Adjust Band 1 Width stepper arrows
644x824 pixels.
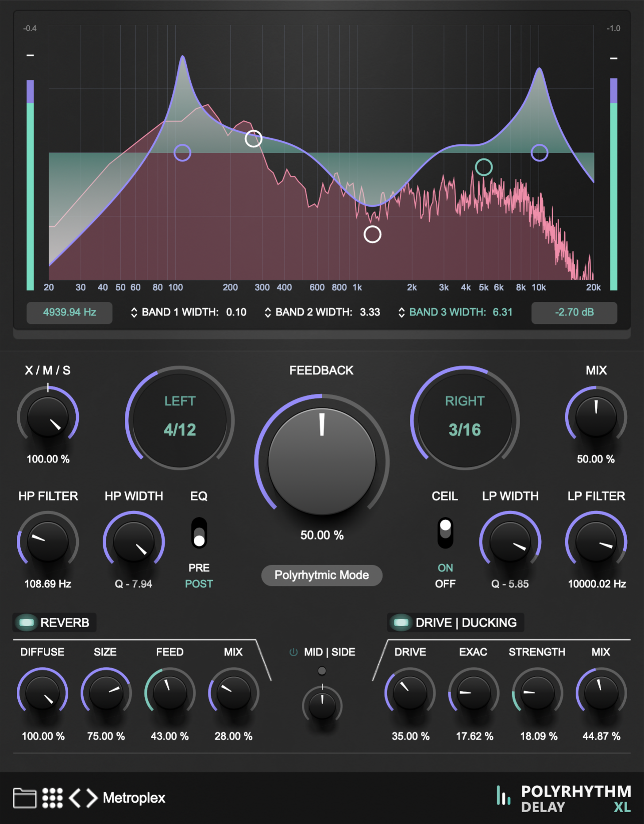pos(134,312)
